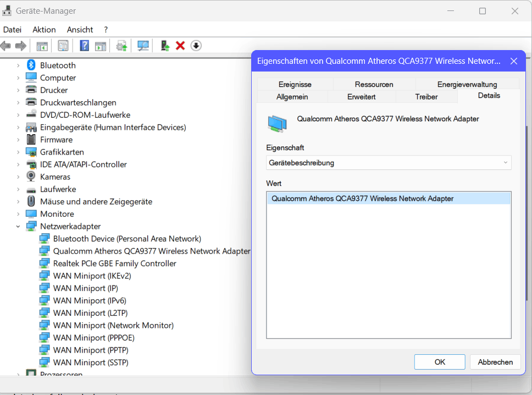532x395 pixels.
Task: Open the Aktion menu
Action: pyautogui.click(x=44, y=30)
